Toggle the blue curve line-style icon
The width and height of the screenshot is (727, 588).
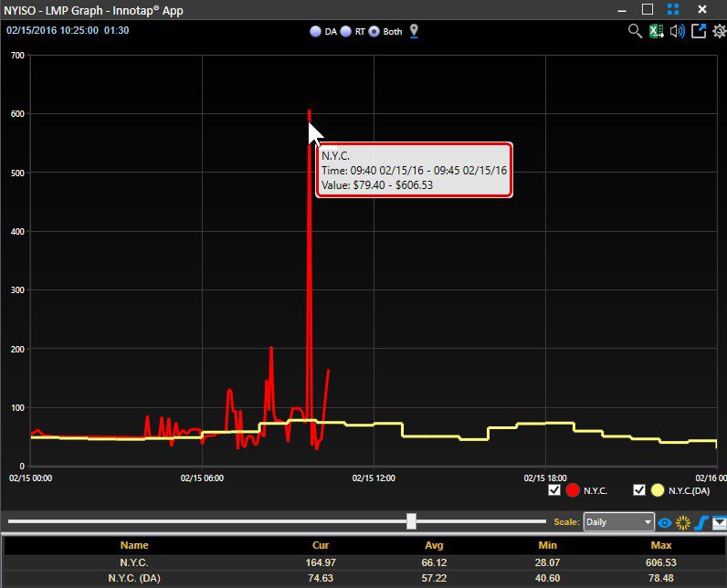701,522
